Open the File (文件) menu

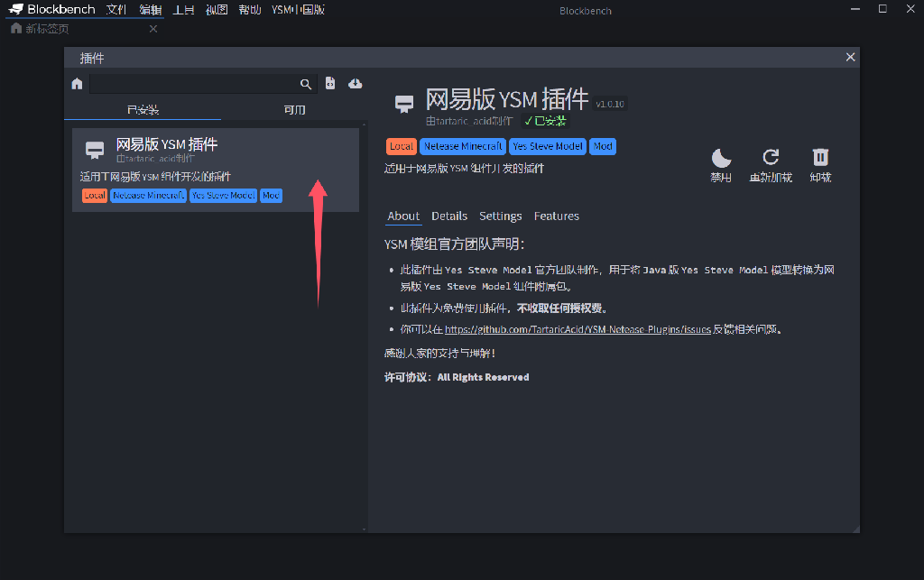116,10
